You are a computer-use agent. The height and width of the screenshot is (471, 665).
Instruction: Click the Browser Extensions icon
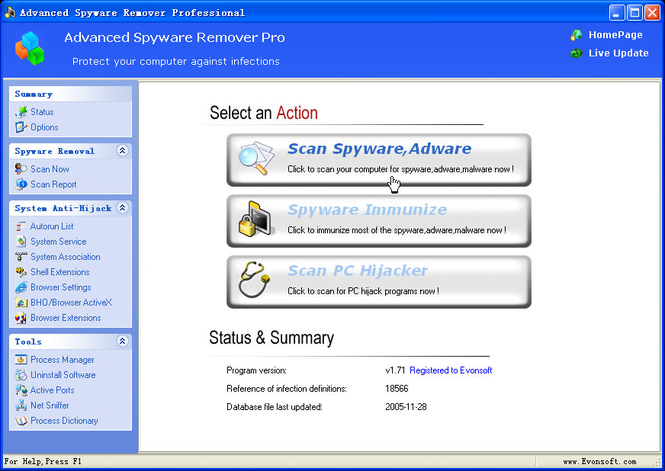click(21, 318)
